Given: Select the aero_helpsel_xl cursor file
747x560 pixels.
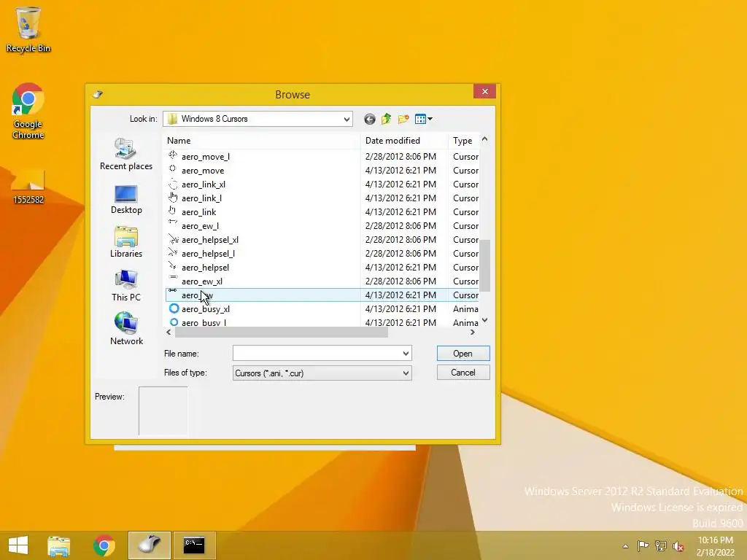Looking at the screenshot, I should 209,239.
